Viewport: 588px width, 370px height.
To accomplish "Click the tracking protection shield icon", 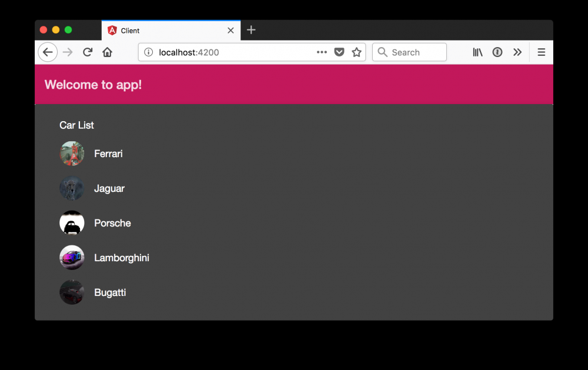I will tap(339, 52).
